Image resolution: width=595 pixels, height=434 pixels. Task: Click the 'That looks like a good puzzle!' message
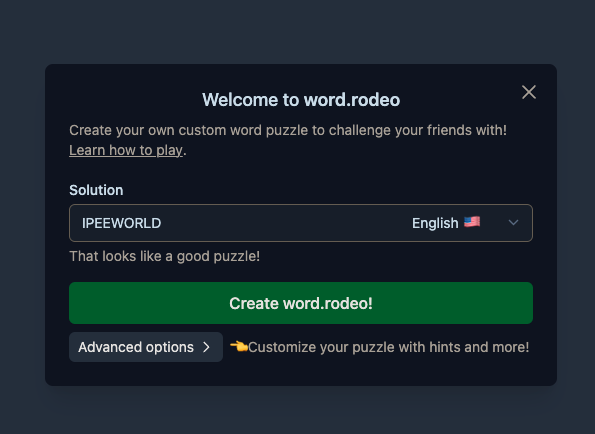164,256
